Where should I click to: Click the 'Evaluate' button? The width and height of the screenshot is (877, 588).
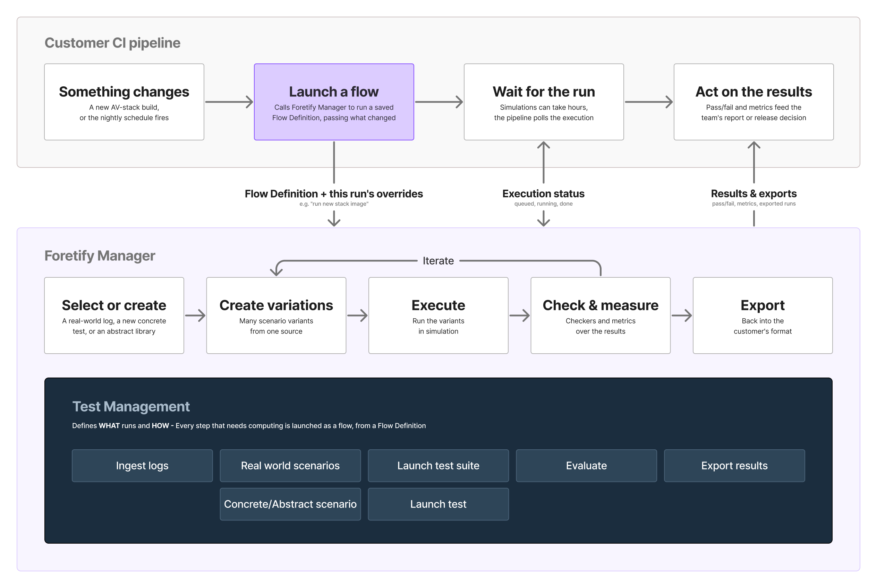pyautogui.click(x=586, y=465)
